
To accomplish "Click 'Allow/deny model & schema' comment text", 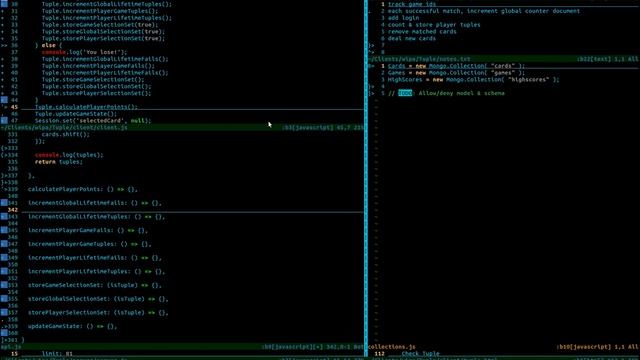I will (461, 93).
